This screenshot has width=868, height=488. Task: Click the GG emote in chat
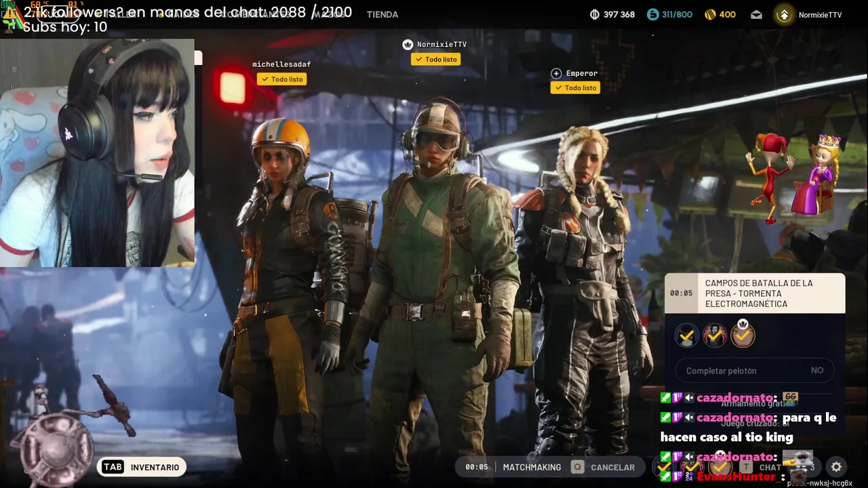[790, 398]
